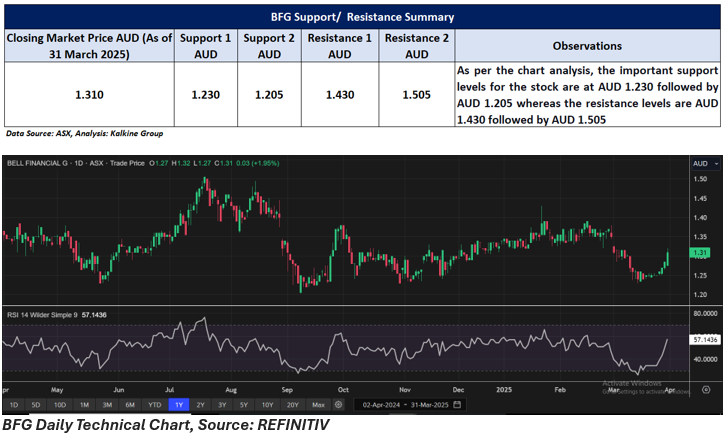The height and width of the screenshot is (438, 723).
Task: Click the BFG Support/ Resistance Summary heading
Action: coord(362,17)
